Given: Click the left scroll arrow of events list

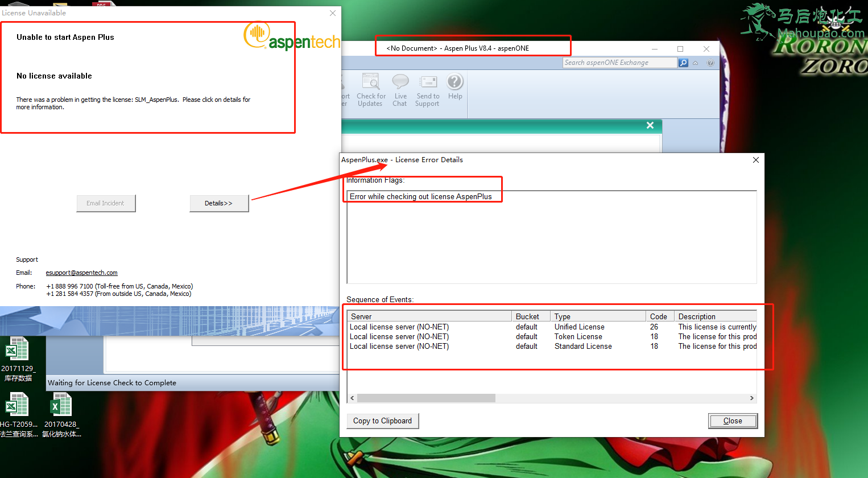Looking at the screenshot, I should [x=352, y=398].
